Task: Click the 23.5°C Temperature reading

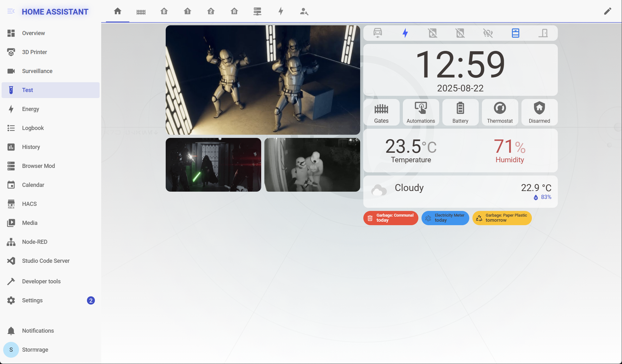Action: coord(411,151)
